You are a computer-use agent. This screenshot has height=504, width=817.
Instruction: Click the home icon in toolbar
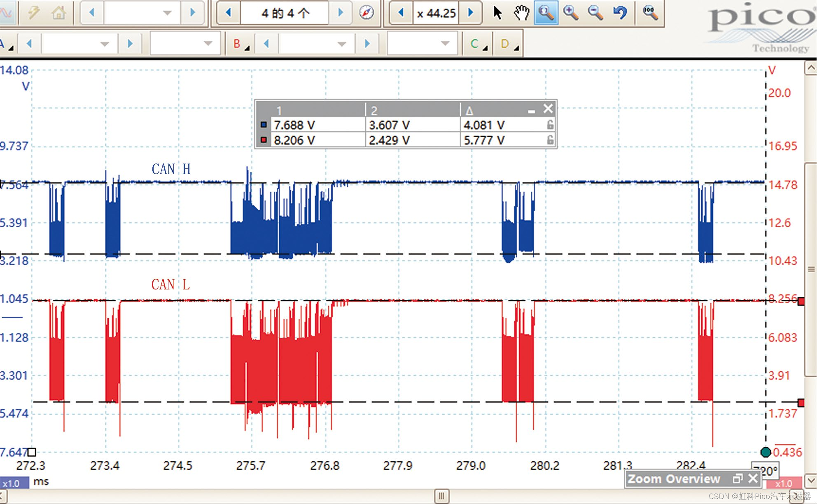coord(58,13)
